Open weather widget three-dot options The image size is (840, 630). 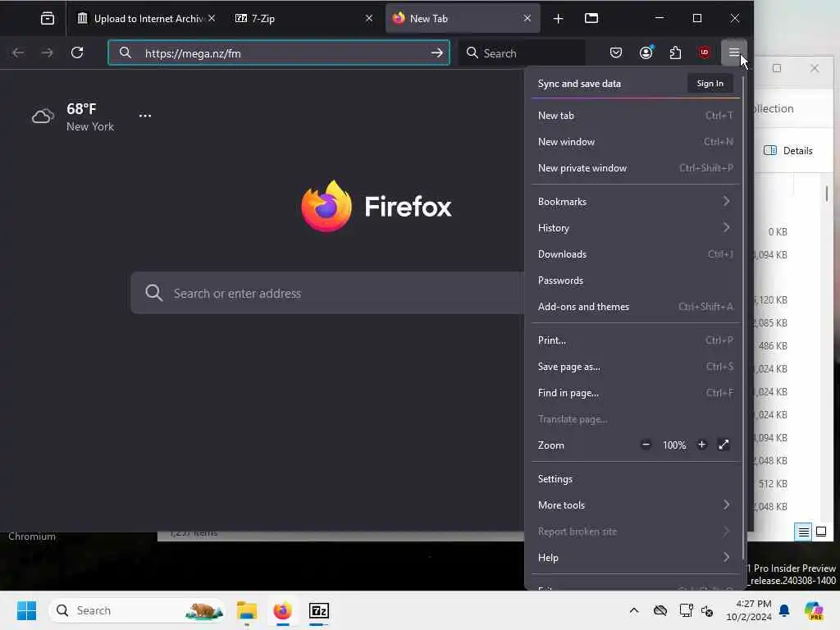point(145,116)
